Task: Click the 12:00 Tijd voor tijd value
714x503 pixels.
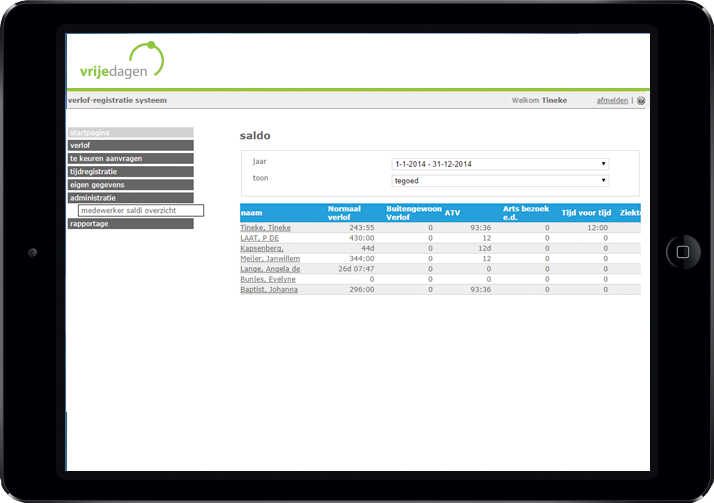Action: [597, 228]
